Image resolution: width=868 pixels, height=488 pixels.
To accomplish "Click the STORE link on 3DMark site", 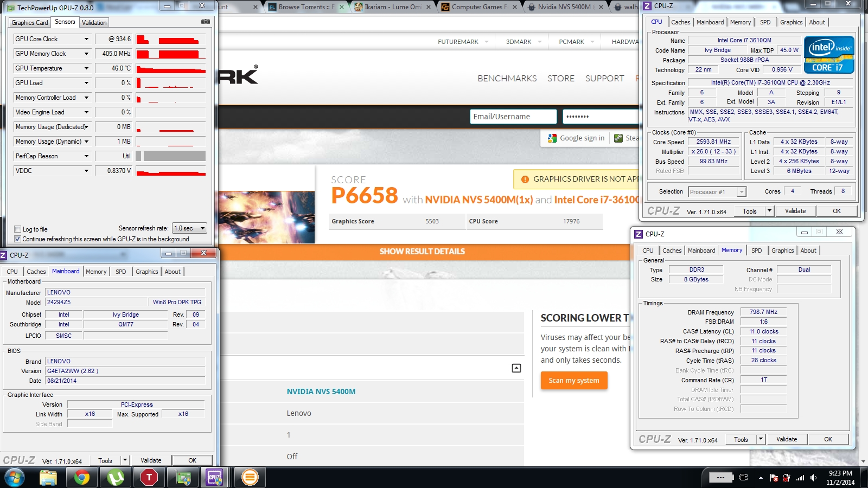I will (561, 79).
